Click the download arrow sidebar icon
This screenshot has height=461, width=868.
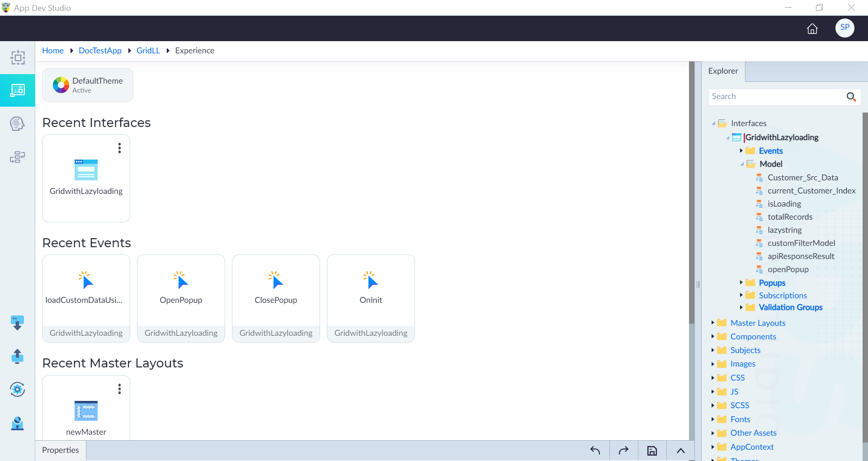pyautogui.click(x=18, y=323)
